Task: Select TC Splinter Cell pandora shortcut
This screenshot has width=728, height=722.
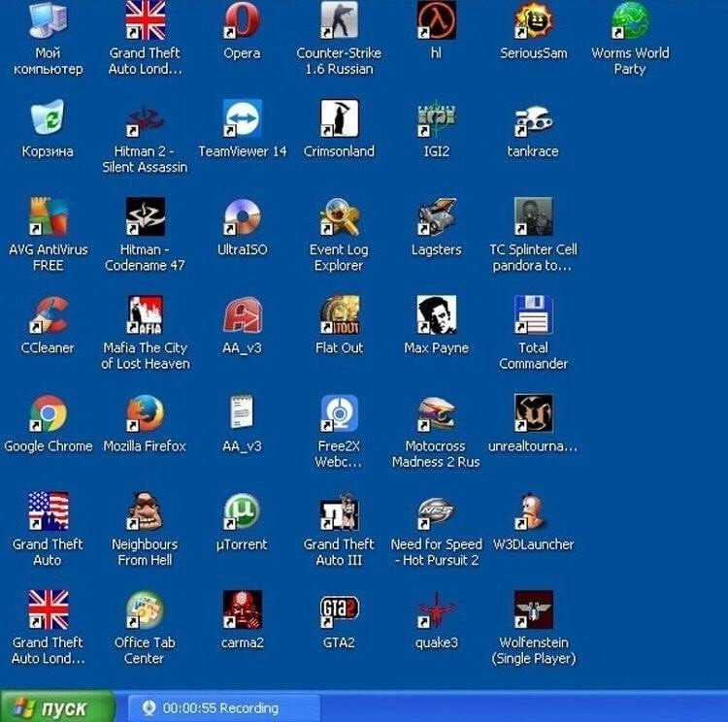Action: click(534, 216)
